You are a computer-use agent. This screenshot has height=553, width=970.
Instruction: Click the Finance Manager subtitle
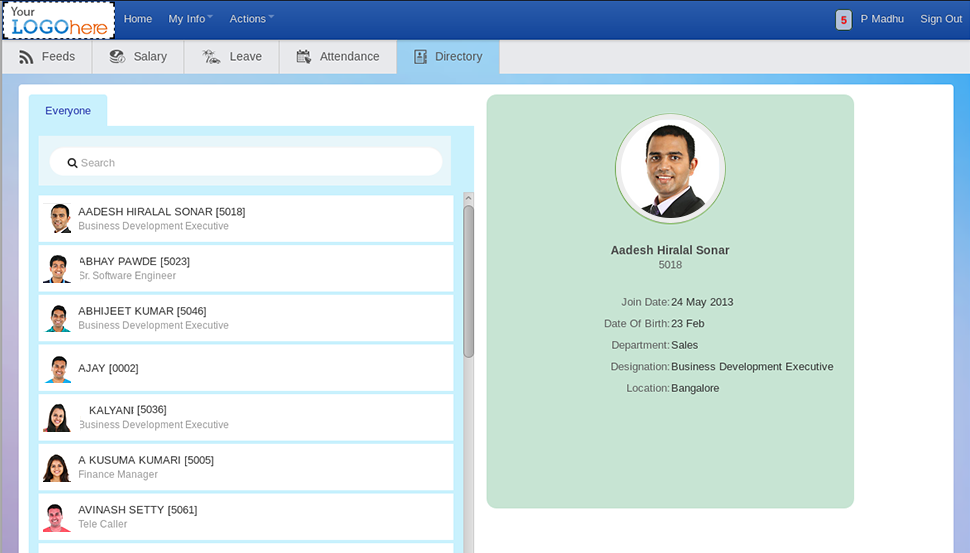tap(118, 474)
